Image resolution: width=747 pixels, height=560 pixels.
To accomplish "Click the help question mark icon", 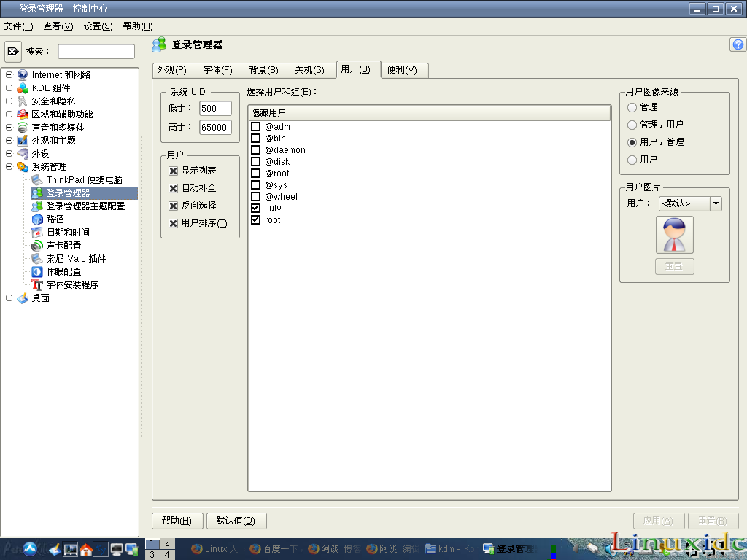I will click(737, 44).
